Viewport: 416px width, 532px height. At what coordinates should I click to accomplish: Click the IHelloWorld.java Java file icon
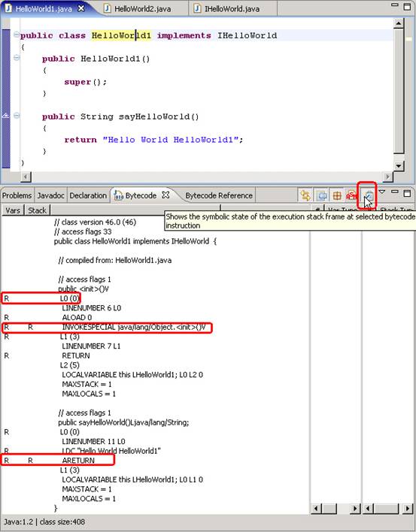[x=197, y=8]
